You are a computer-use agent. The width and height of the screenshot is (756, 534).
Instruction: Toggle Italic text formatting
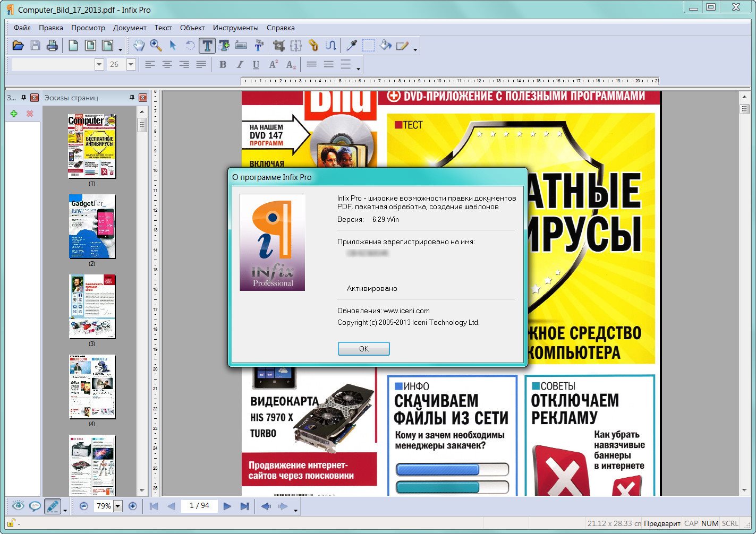(x=240, y=65)
